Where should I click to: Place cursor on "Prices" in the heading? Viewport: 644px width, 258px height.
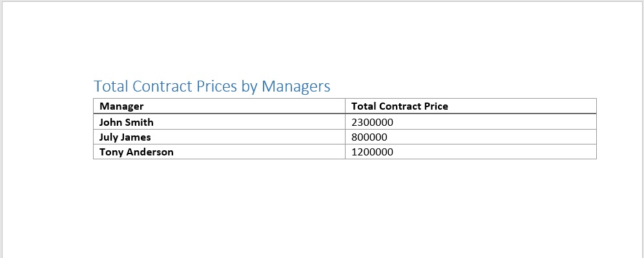tap(216, 86)
